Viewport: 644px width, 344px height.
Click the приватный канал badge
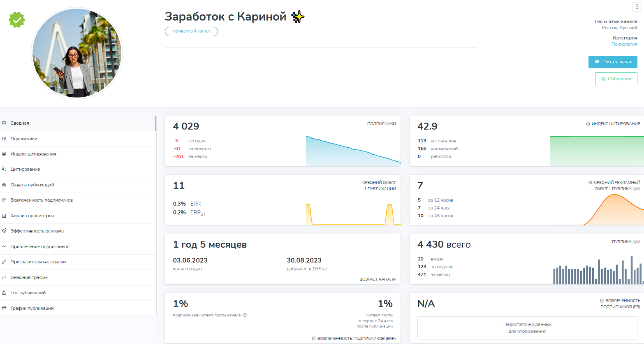pyautogui.click(x=191, y=31)
